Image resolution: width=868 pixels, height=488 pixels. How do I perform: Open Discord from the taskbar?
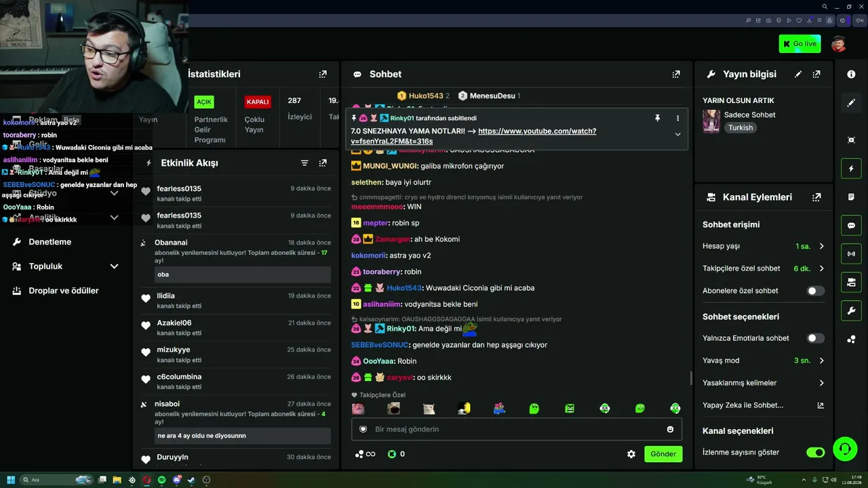pyautogui.click(x=176, y=480)
